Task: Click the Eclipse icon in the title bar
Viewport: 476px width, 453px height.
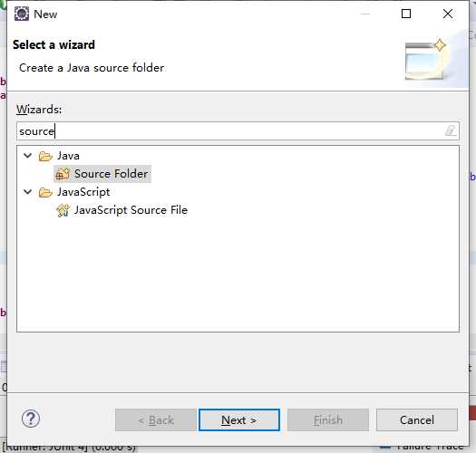Action: [x=22, y=14]
